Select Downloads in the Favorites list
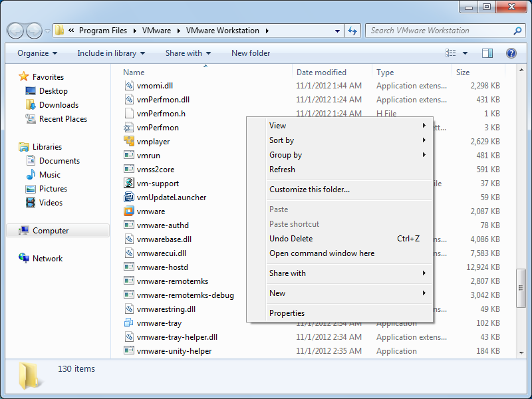 (59, 105)
